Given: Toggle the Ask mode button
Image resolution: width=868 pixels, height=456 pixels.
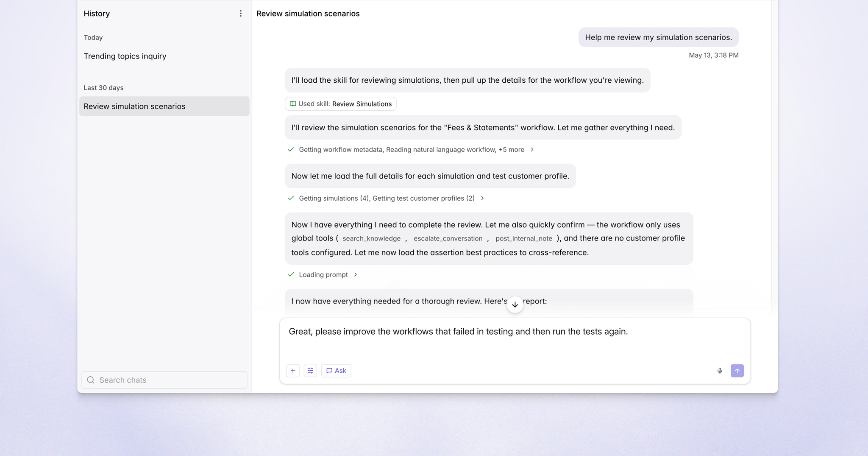Looking at the screenshot, I should [x=336, y=371].
